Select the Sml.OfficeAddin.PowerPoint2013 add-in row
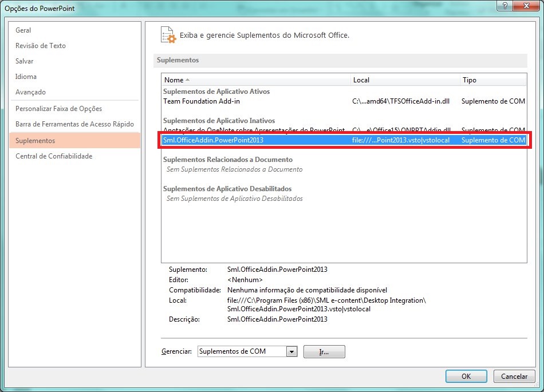 click(x=258, y=139)
